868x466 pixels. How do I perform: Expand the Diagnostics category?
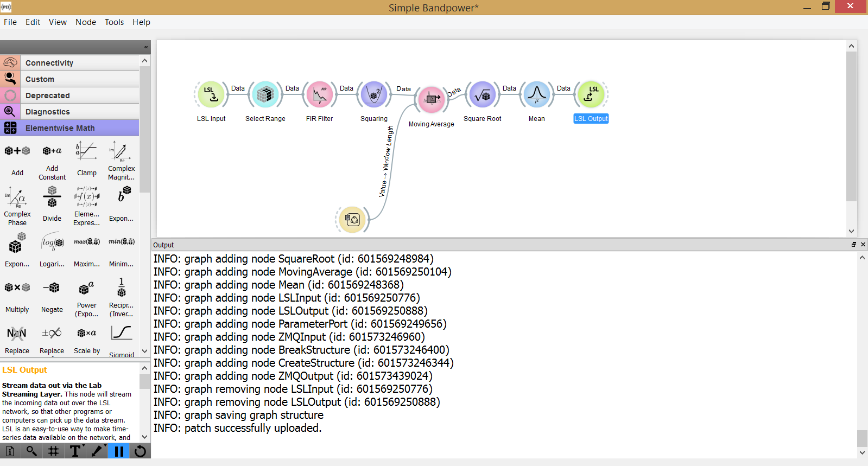69,112
